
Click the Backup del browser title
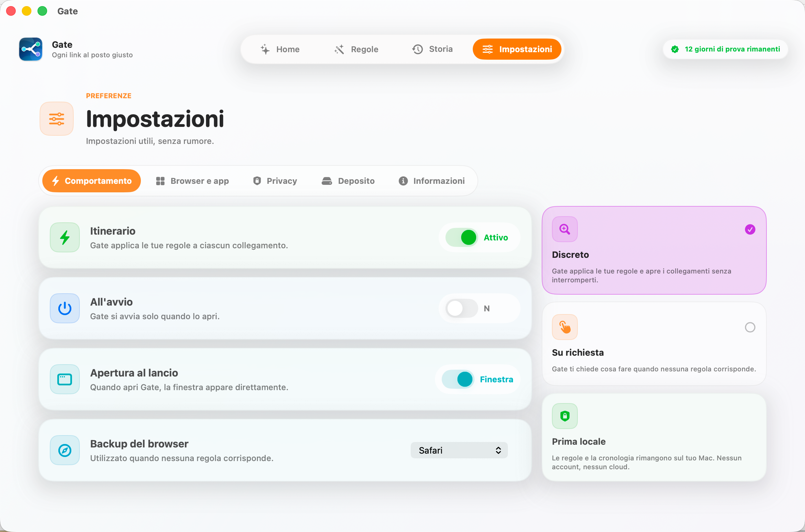tap(139, 444)
